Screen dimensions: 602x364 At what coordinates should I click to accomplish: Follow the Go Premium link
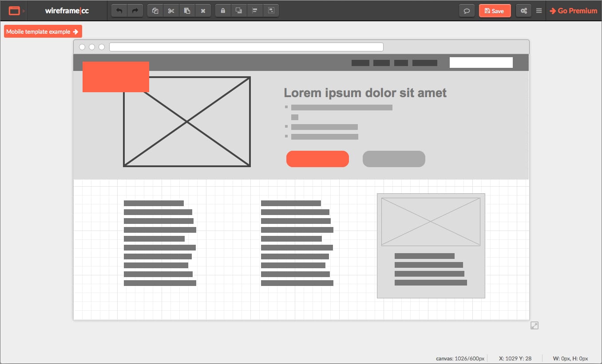[574, 11]
